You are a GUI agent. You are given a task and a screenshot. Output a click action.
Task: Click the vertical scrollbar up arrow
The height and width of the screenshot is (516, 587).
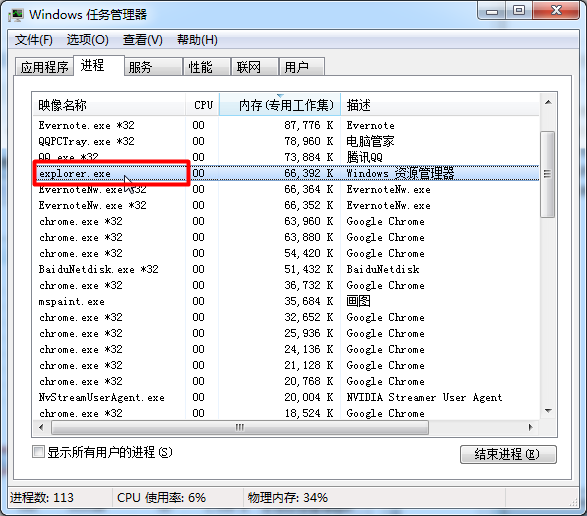tap(548, 103)
